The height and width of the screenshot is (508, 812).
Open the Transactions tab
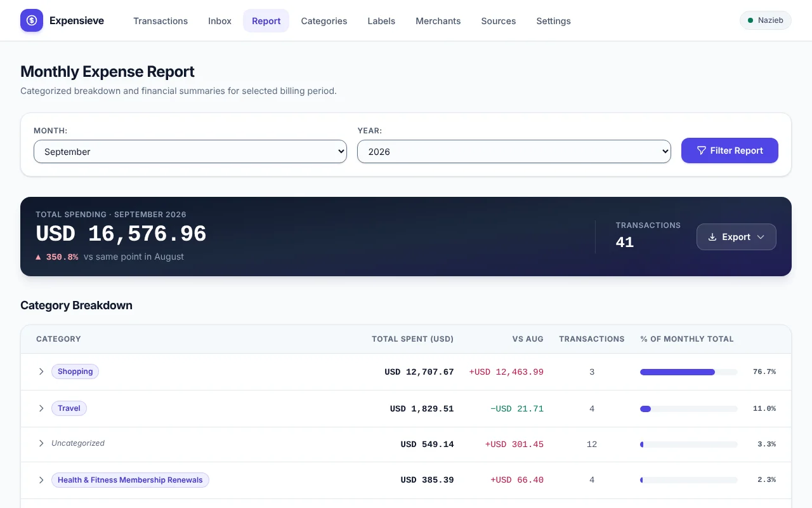(x=160, y=21)
